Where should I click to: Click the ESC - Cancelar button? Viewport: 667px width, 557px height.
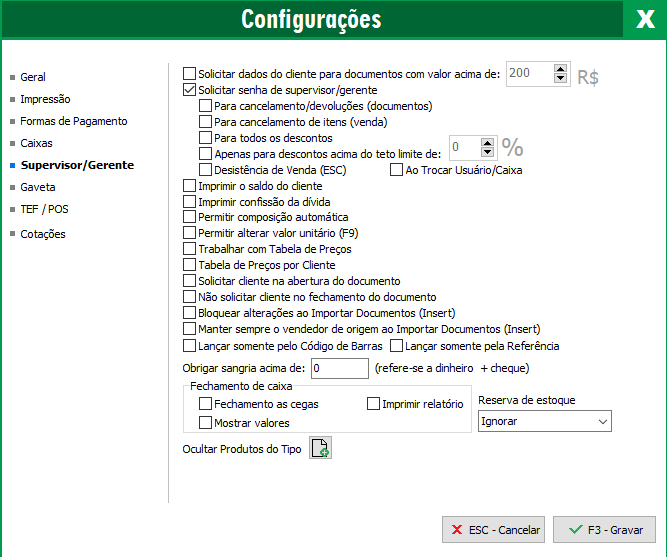pyautogui.click(x=495, y=530)
